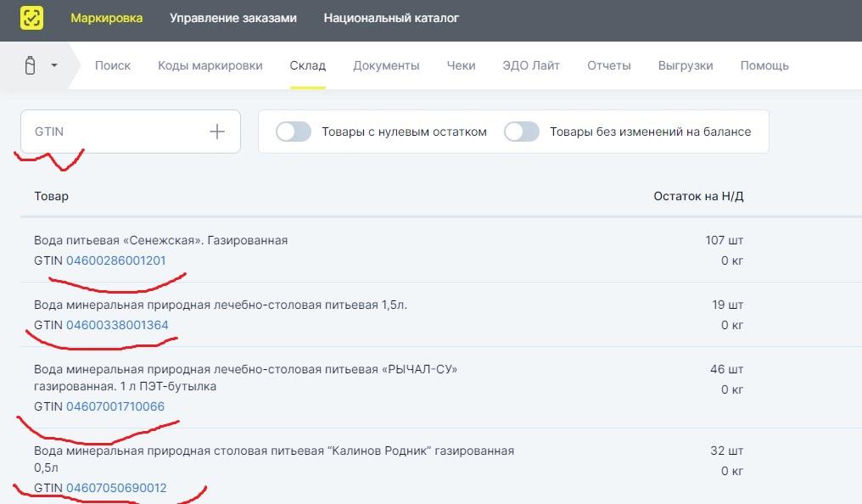Open the Коды маркировки tab
862x504 pixels.
(210, 65)
